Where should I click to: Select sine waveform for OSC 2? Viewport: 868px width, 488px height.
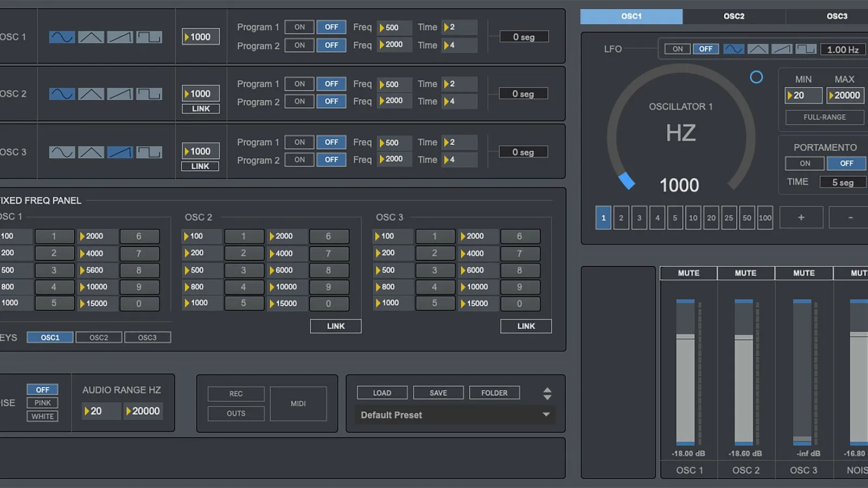62,94
